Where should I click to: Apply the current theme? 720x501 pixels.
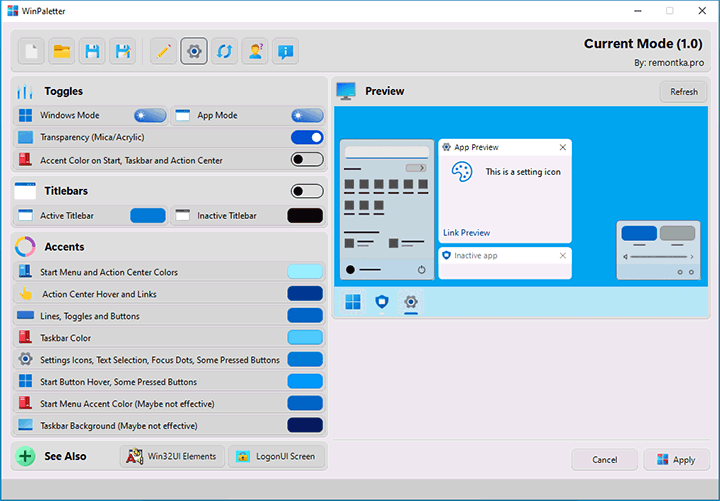[676, 460]
